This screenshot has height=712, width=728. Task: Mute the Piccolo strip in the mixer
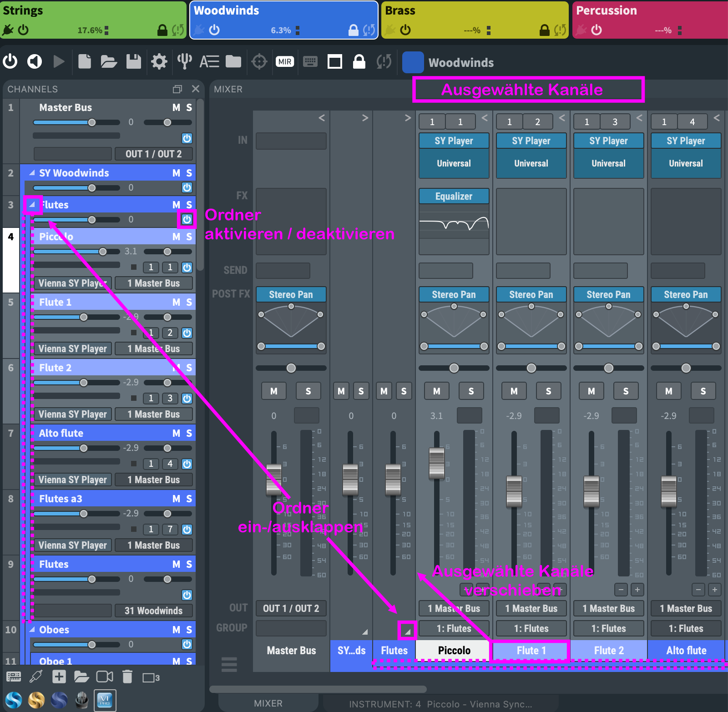pos(436,391)
